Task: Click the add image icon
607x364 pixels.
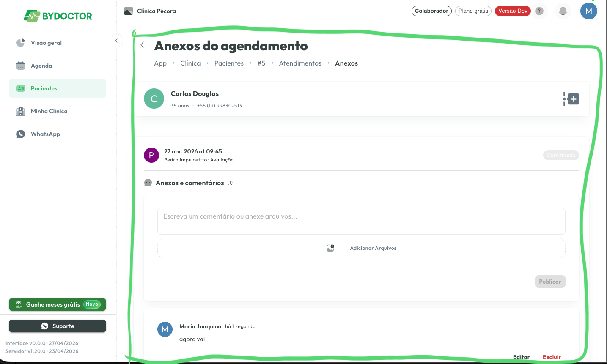Action: pyautogui.click(x=330, y=248)
